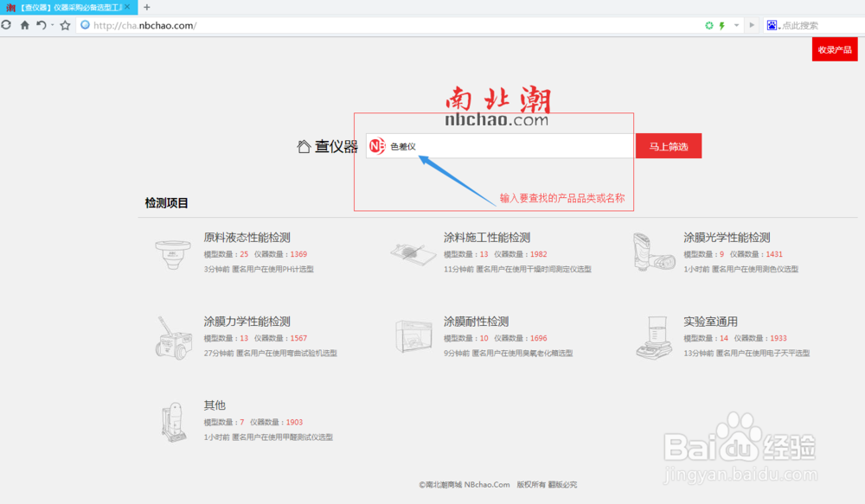Open the back history dropdown arrow
The height and width of the screenshot is (504, 865).
click(x=53, y=25)
